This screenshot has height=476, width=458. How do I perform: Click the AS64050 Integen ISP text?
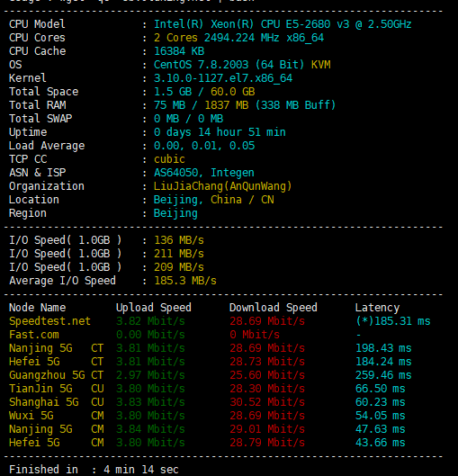coord(204,173)
